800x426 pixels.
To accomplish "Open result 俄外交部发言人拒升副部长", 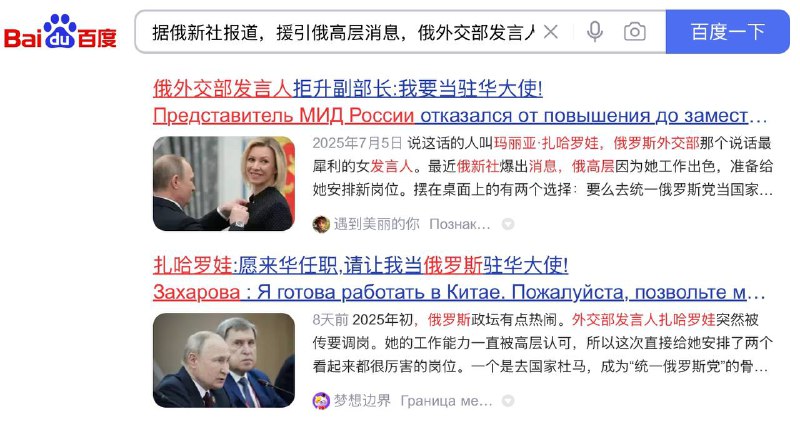I will 347,89.
